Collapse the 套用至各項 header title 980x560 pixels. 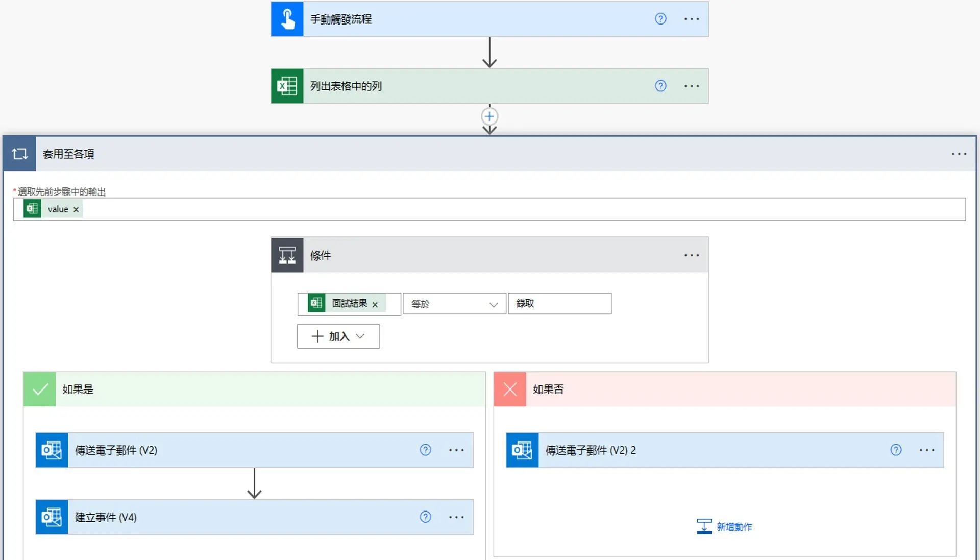click(68, 154)
